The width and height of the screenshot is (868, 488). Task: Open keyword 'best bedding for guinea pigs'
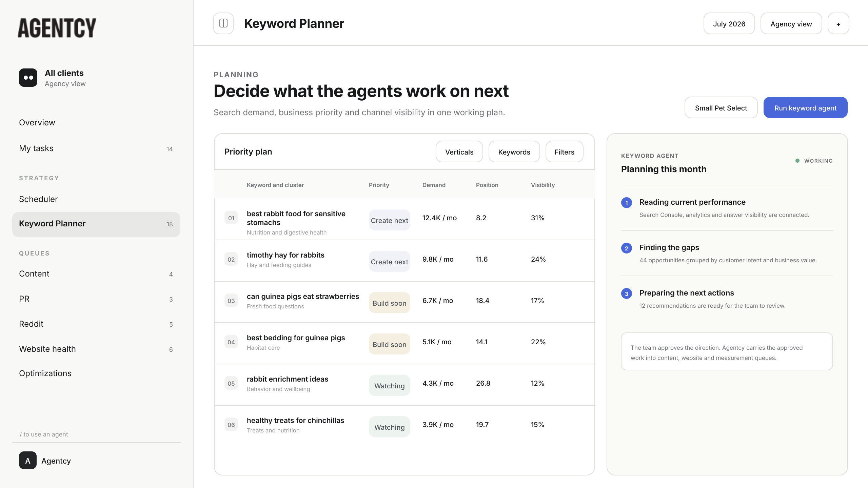296,338
